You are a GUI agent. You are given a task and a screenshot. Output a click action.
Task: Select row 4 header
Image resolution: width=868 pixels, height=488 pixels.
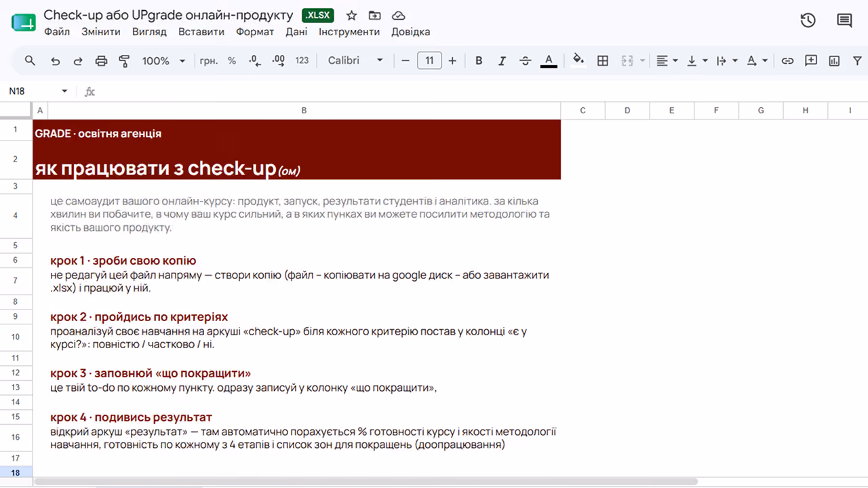tap(16, 215)
